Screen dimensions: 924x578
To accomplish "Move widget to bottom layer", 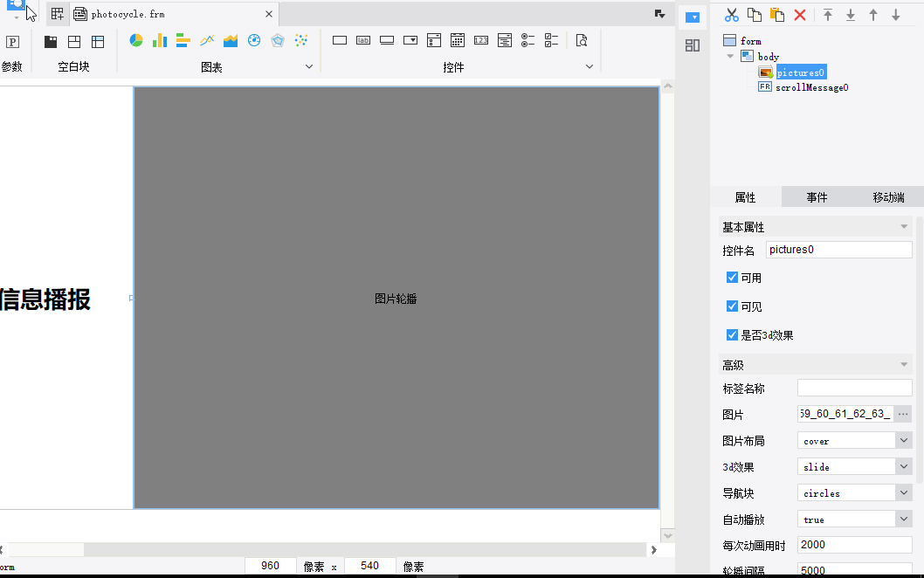I will tap(851, 15).
